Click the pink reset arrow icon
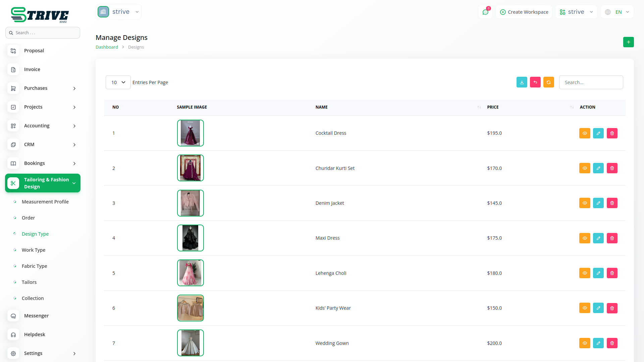The width and height of the screenshot is (644, 362). (535, 82)
